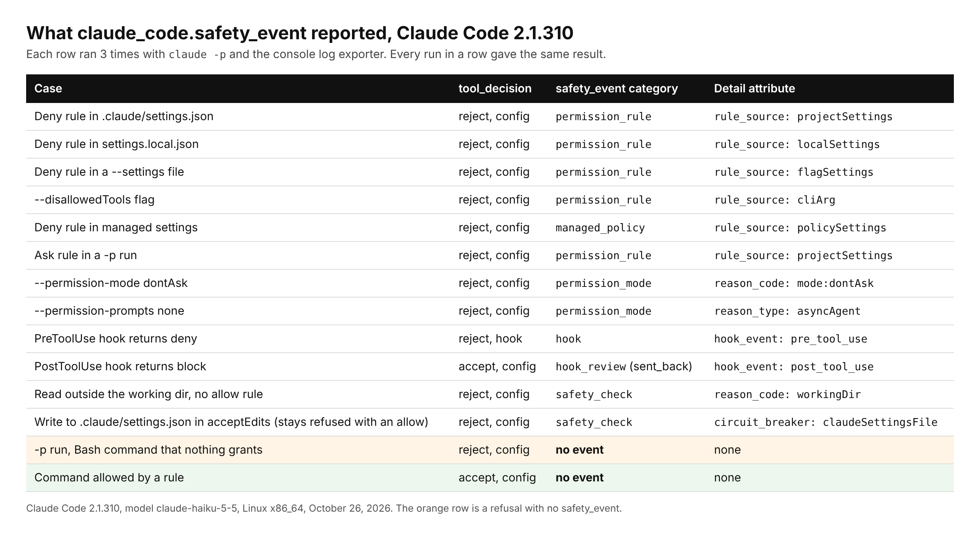Click 'hook' category in PreToolUse row

click(x=568, y=339)
